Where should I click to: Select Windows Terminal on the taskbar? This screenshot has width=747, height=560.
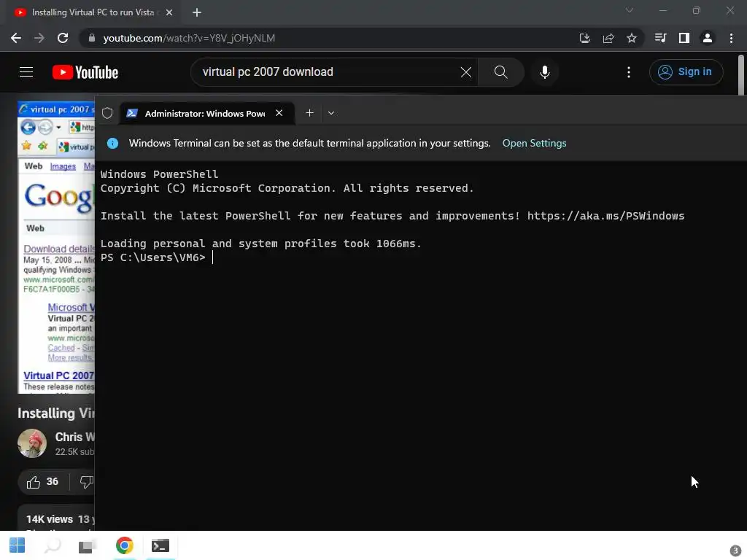point(160,545)
